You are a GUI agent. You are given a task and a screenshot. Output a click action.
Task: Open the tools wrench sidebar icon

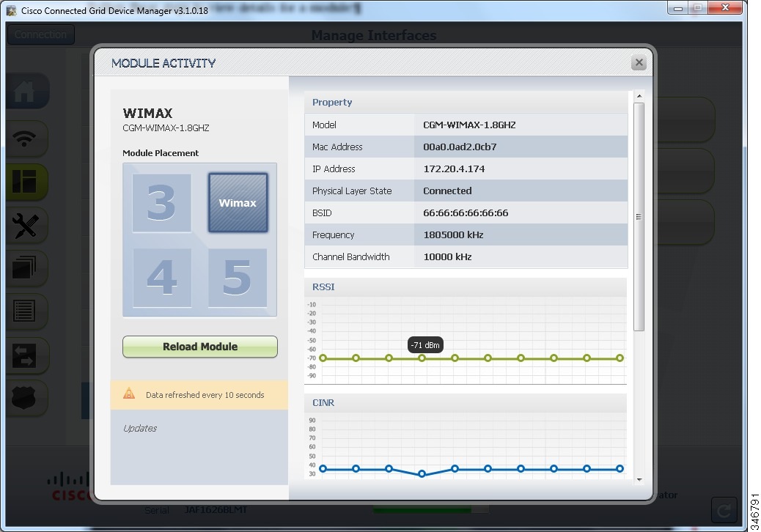(25, 226)
